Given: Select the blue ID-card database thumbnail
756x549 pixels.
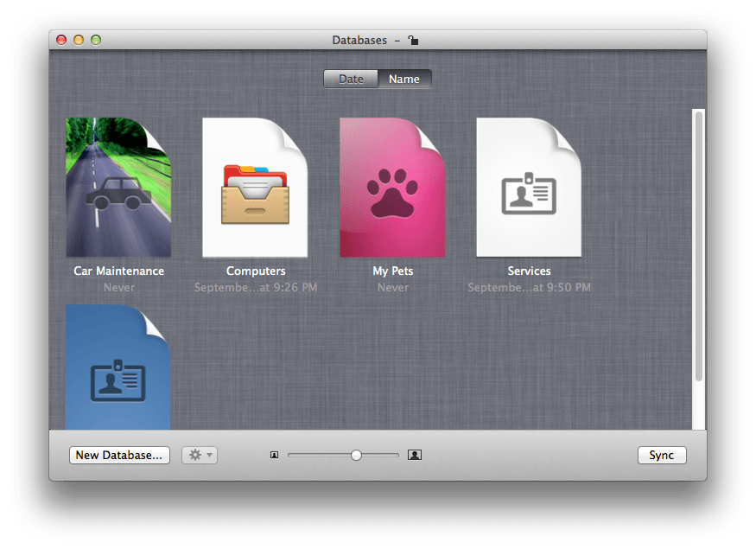Looking at the screenshot, I should (118, 367).
